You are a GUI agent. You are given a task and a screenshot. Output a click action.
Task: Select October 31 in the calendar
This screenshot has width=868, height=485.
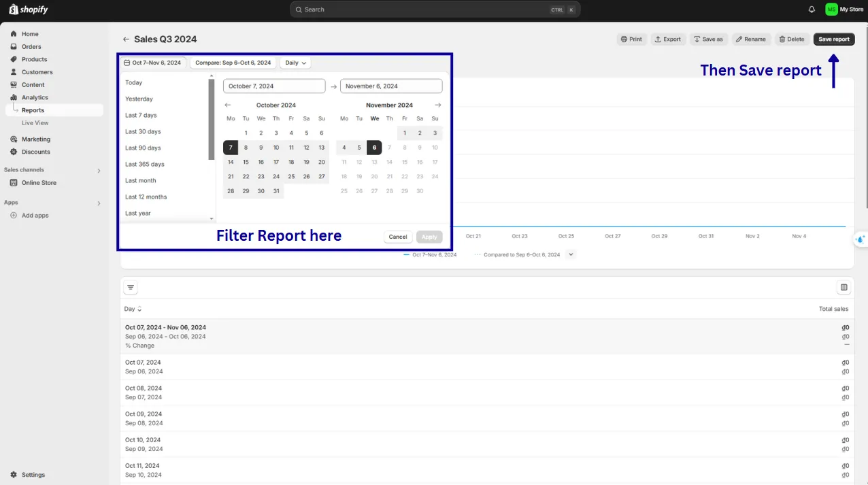tap(276, 191)
